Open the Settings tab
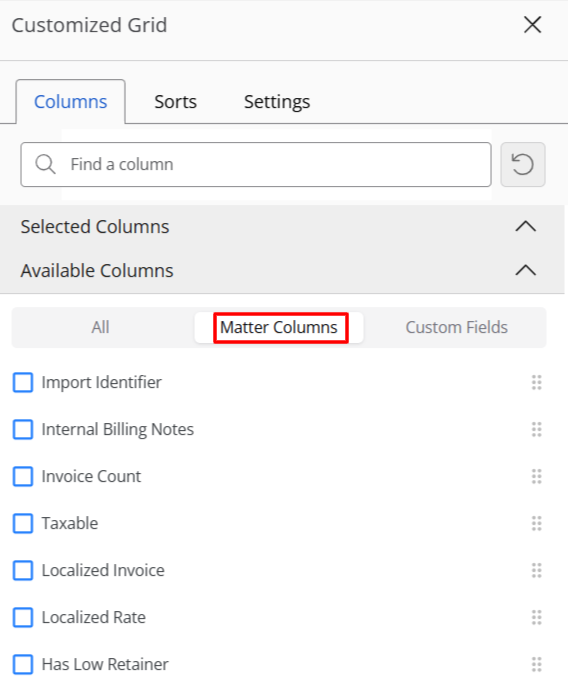The width and height of the screenshot is (568, 689). click(x=277, y=102)
